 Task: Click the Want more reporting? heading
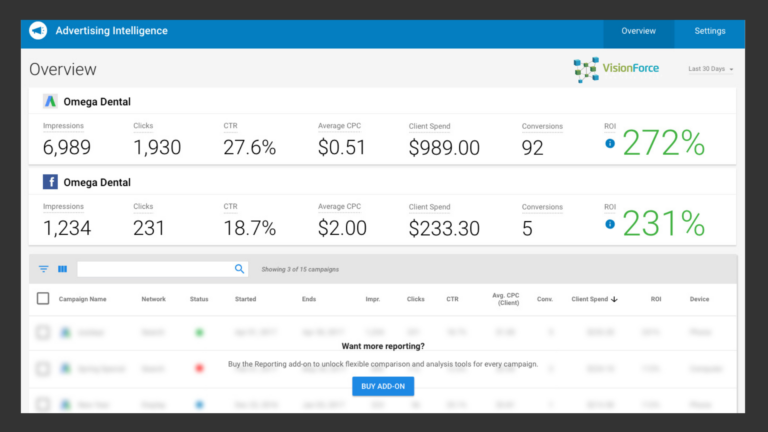(383, 346)
